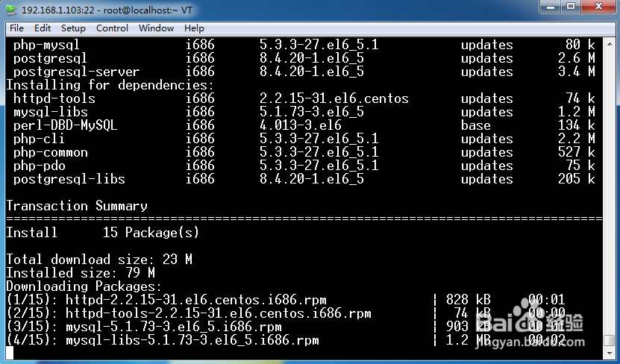Click the php-mysql package name
620x364 pixels.
point(46,45)
